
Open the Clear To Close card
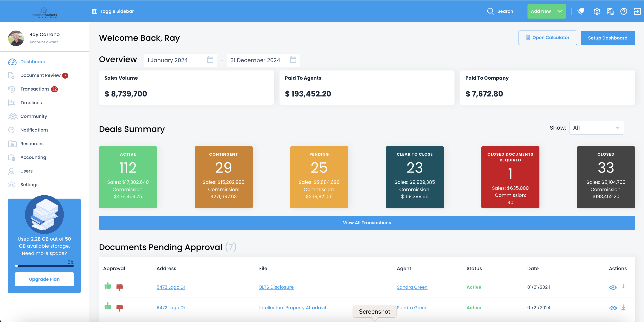(415, 177)
